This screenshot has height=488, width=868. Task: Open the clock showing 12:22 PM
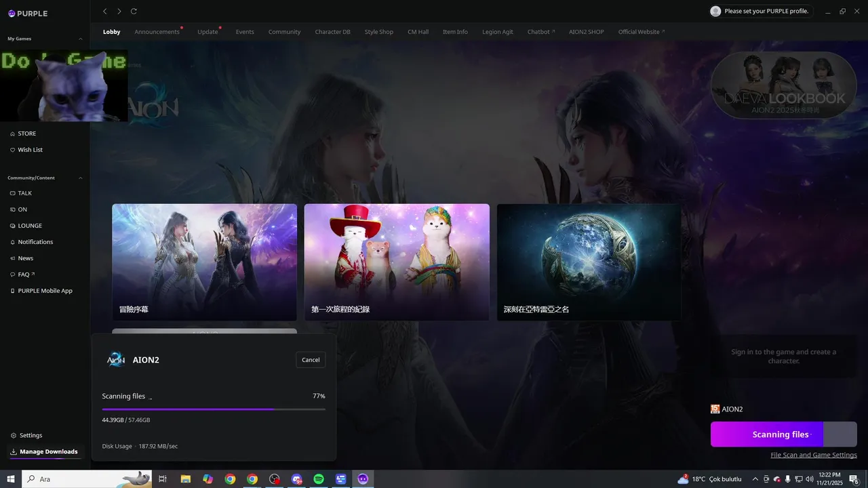click(830, 479)
